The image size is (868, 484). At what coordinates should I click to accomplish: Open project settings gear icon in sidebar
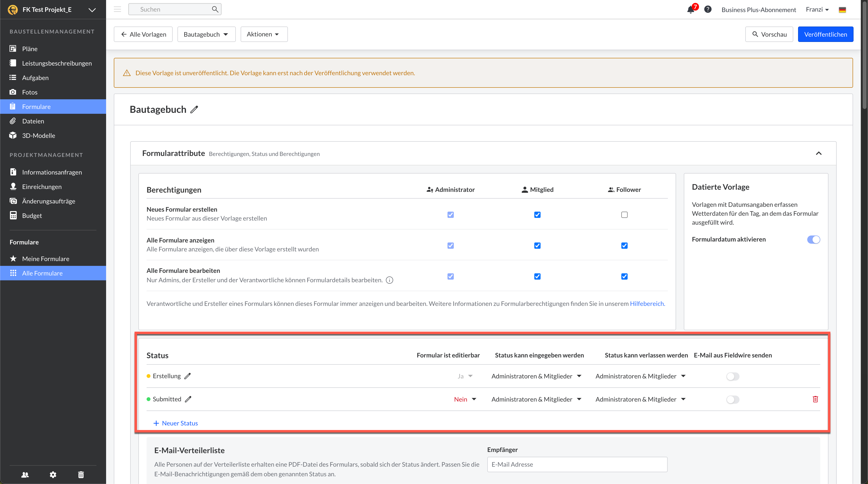point(53,475)
